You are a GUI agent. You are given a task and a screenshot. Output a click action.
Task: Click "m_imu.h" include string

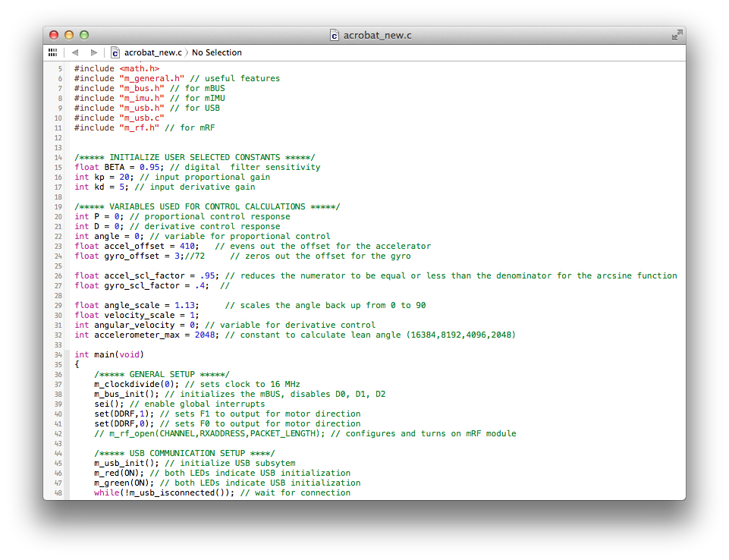click(x=142, y=98)
